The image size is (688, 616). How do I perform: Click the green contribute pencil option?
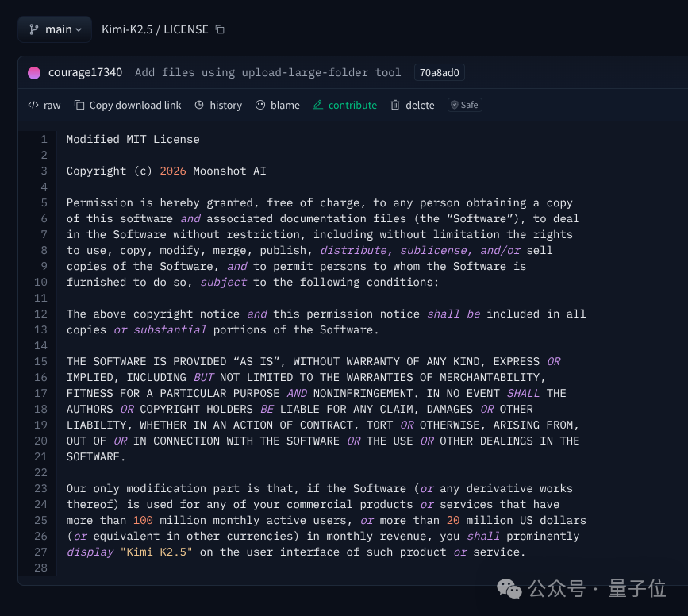(345, 105)
